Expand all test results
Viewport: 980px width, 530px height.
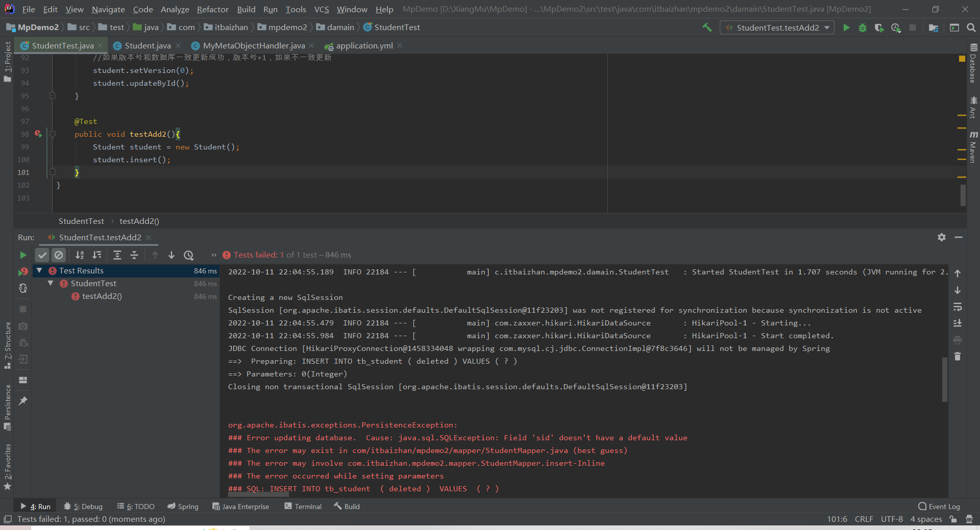click(117, 255)
